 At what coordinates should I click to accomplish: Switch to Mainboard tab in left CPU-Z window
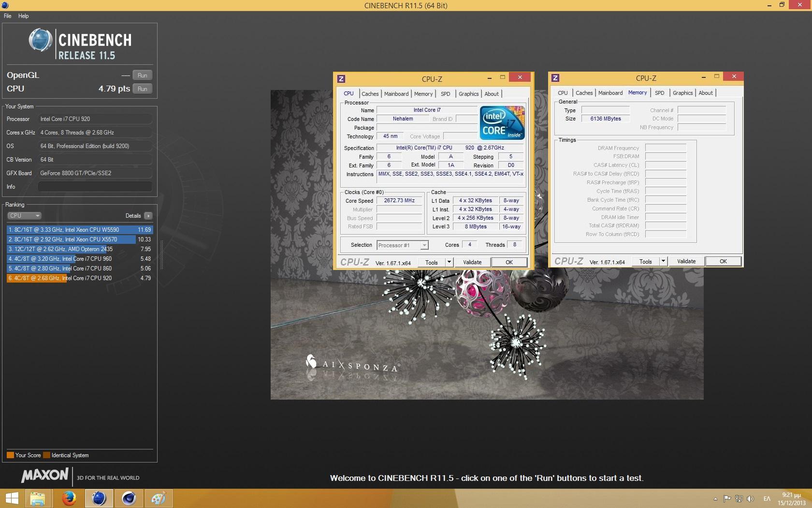[396, 94]
